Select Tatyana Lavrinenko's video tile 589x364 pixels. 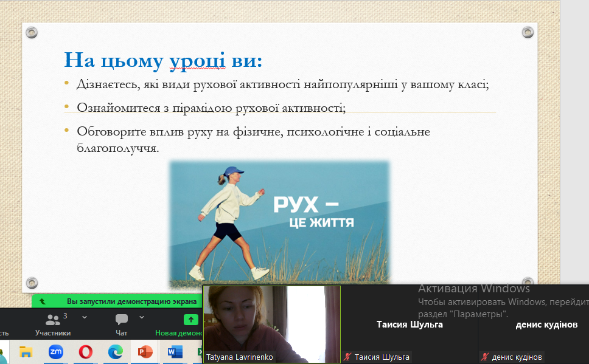click(271, 319)
